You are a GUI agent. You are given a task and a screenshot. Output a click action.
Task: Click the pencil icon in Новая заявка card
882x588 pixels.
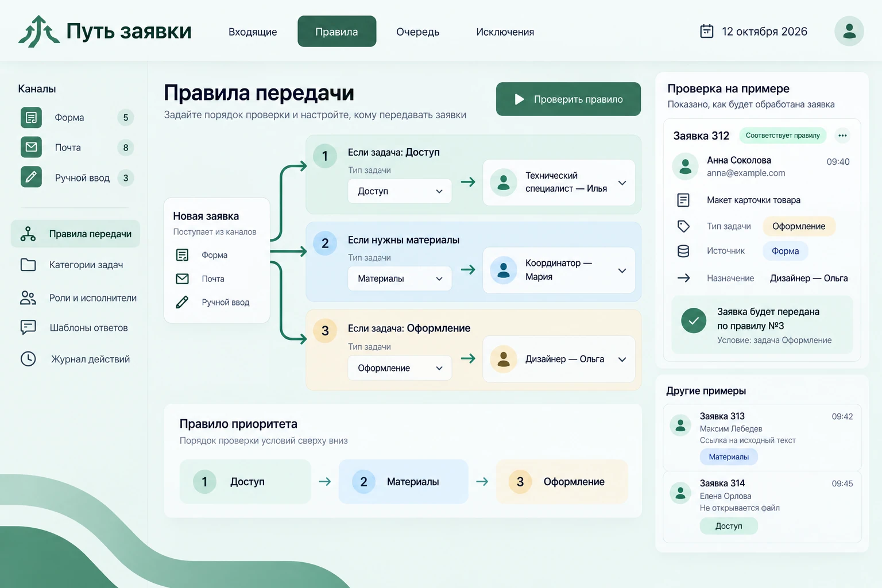point(182,302)
